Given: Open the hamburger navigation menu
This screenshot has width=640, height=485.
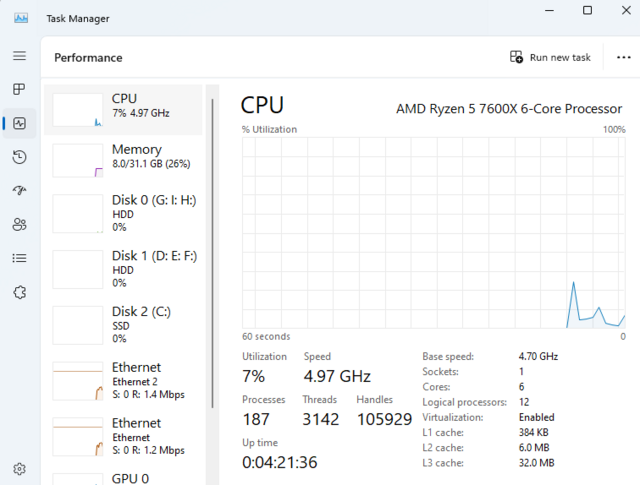Looking at the screenshot, I should click(19, 56).
